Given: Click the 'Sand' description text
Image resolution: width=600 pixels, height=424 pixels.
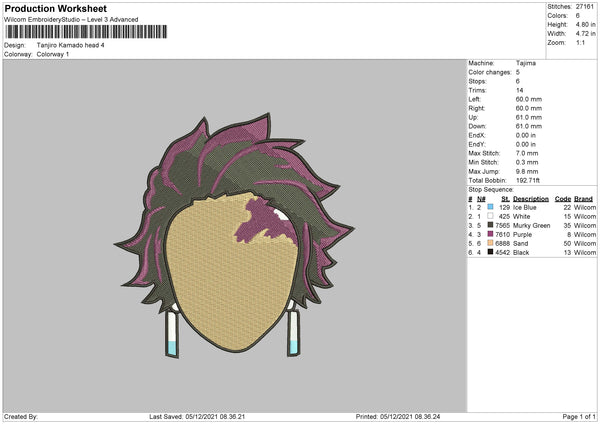Looking at the screenshot, I should click(x=520, y=243).
